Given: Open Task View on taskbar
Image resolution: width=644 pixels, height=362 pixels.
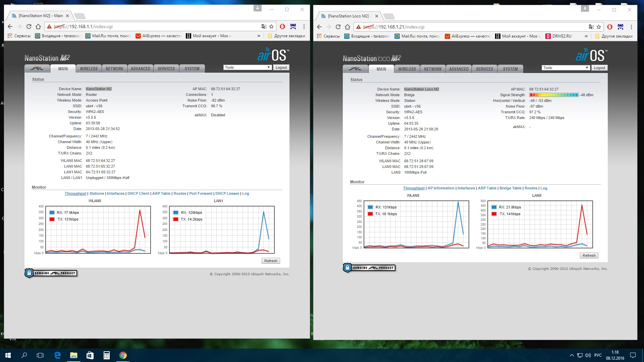Looking at the screenshot, I should pos(40,355).
